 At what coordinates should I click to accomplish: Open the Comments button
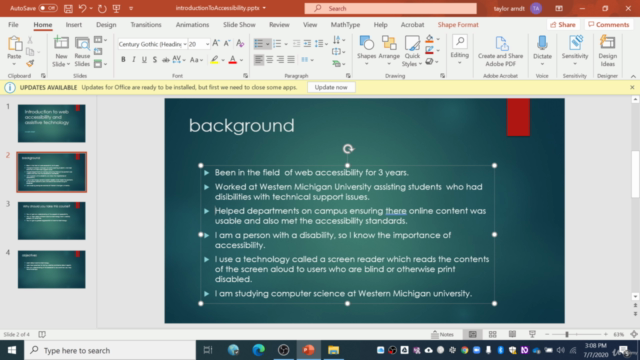tap(609, 24)
